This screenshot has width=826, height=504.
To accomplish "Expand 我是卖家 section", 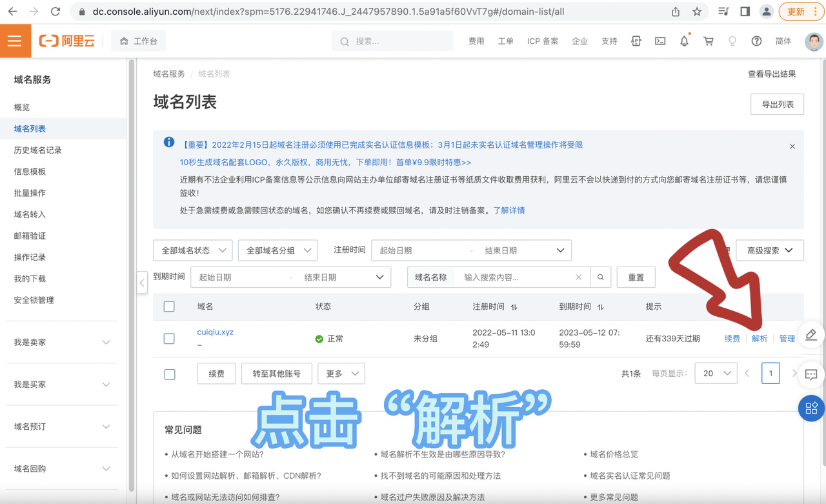I will click(62, 342).
